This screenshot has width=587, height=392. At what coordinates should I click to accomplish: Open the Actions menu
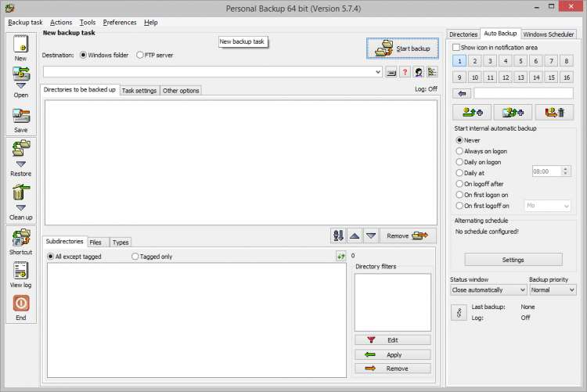[x=61, y=23]
